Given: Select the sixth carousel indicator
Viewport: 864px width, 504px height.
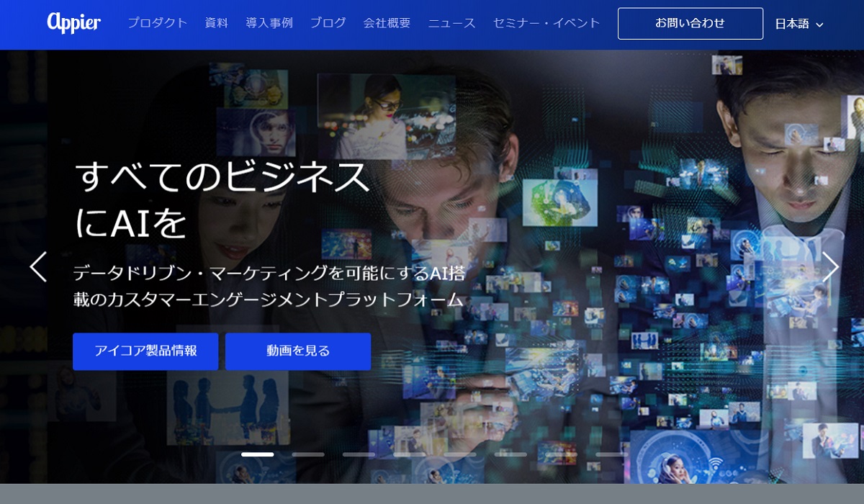Looking at the screenshot, I should coord(510,454).
